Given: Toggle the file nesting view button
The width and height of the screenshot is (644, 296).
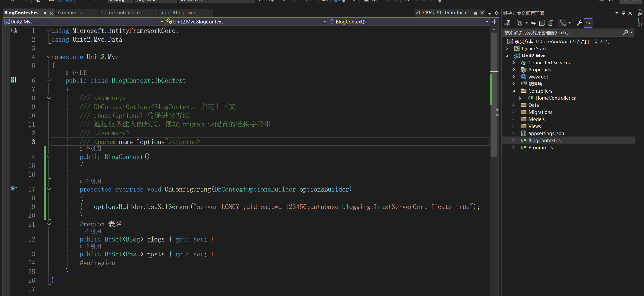Looking at the screenshot, I should [x=563, y=23].
